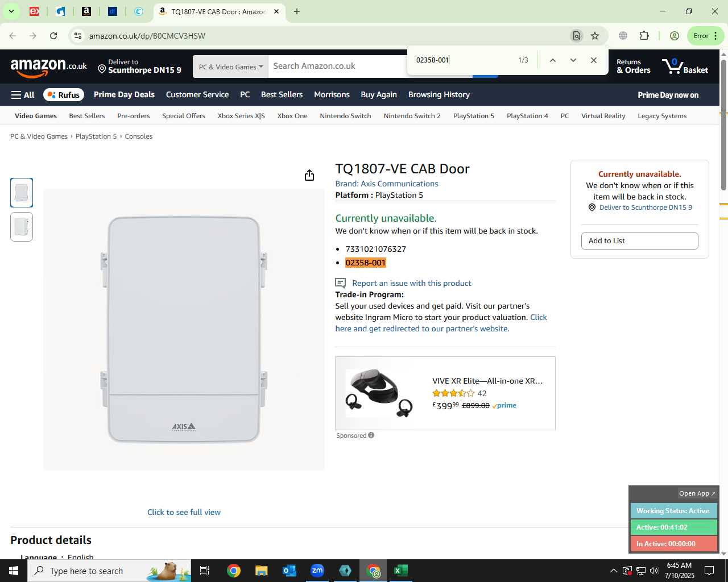Image resolution: width=728 pixels, height=582 pixels.
Task: Click to see full view link
Action: 184,512
